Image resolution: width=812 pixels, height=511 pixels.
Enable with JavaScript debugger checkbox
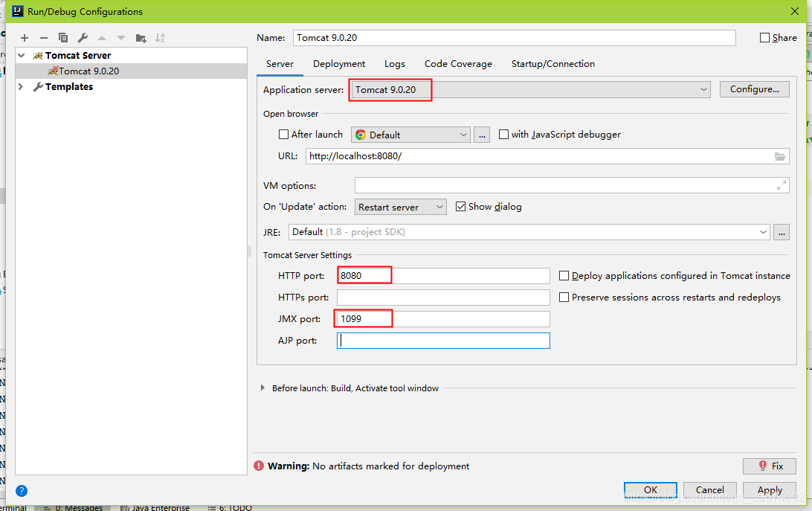pos(503,134)
